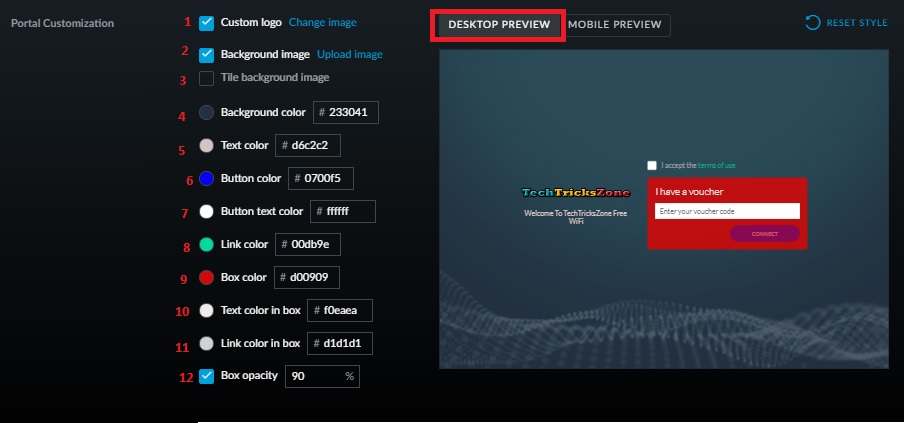Viewport: 904px width, 423px height.
Task: Toggle the Box opacity checkbox
Action: [206, 376]
